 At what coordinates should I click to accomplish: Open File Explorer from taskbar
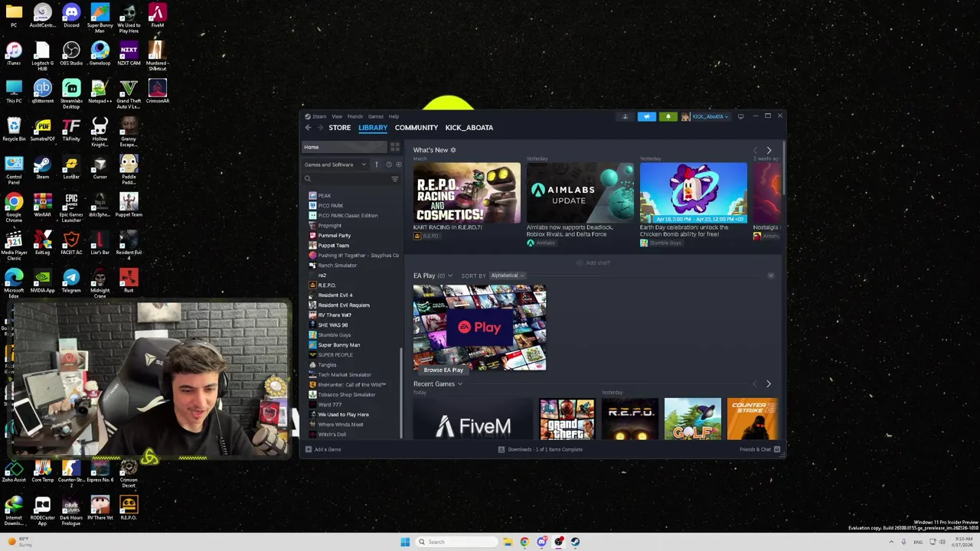click(508, 542)
